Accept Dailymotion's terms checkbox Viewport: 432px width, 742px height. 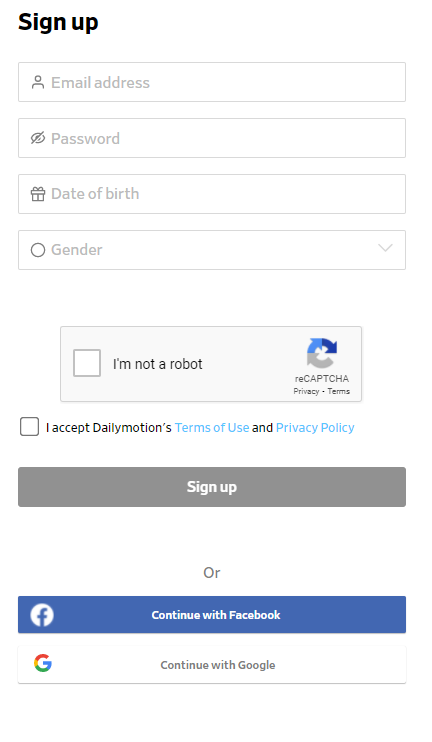pyautogui.click(x=29, y=426)
